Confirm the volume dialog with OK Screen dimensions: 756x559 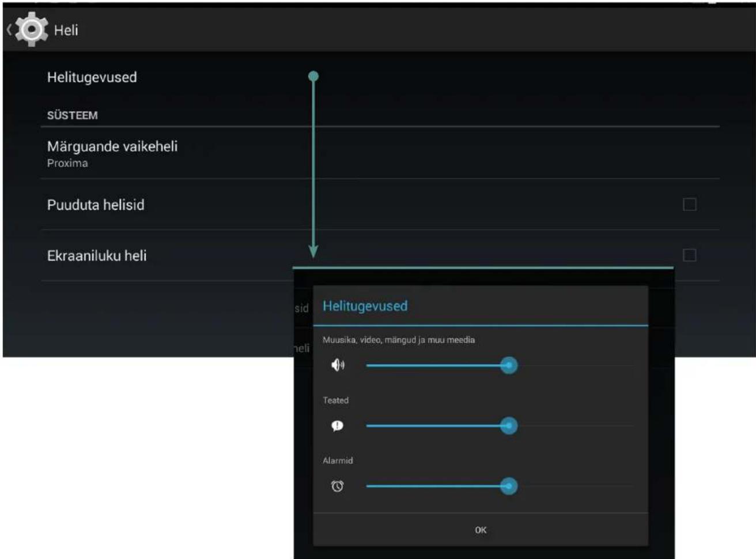click(481, 530)
